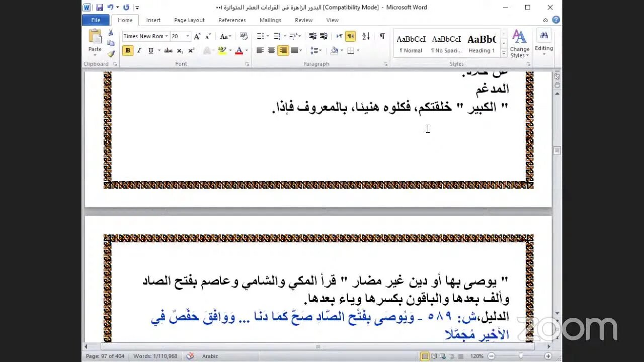The width and height of the screenshot is (644, 362).
Task: Center align the paragraph
Action: coord(271,50)
